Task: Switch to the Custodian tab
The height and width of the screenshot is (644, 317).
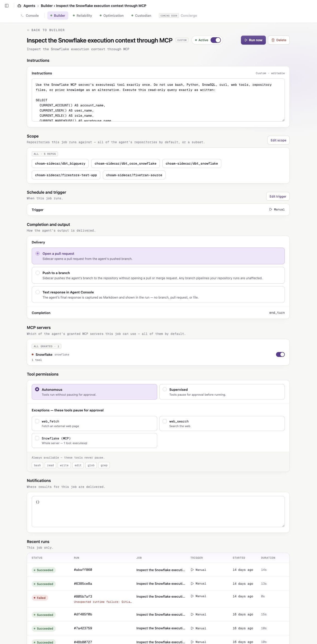Action: tap(141, 16)
